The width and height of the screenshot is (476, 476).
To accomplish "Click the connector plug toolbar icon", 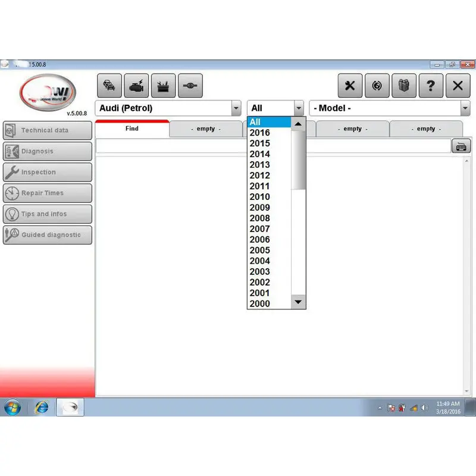I will click(190, 86).
